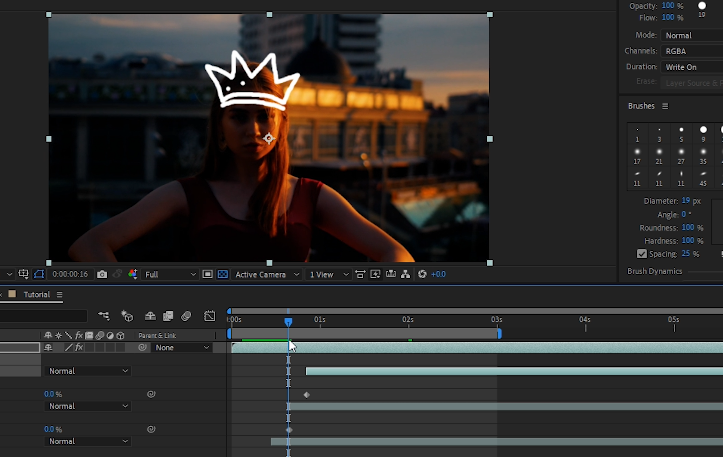The height and width of the screenshot is (457, 723).
Task: Toggle the transparency grid button
Action: click(x=223, y=274)
